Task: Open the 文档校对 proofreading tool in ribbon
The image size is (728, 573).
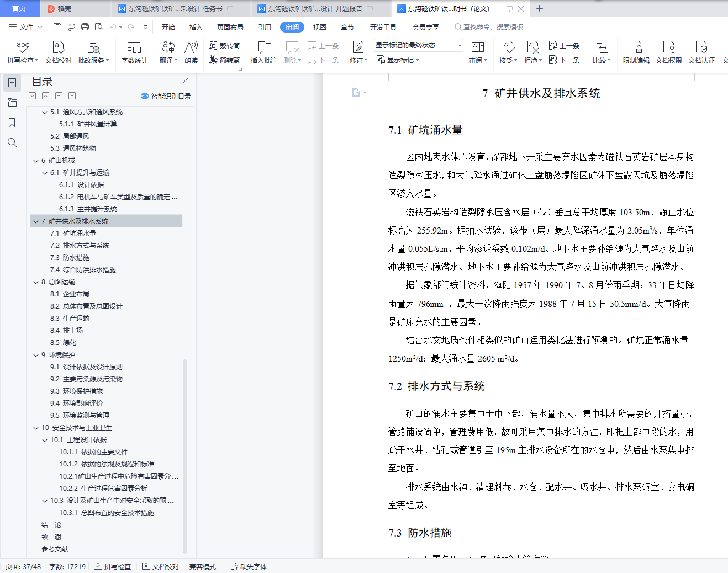Action: tap(59, 52)
